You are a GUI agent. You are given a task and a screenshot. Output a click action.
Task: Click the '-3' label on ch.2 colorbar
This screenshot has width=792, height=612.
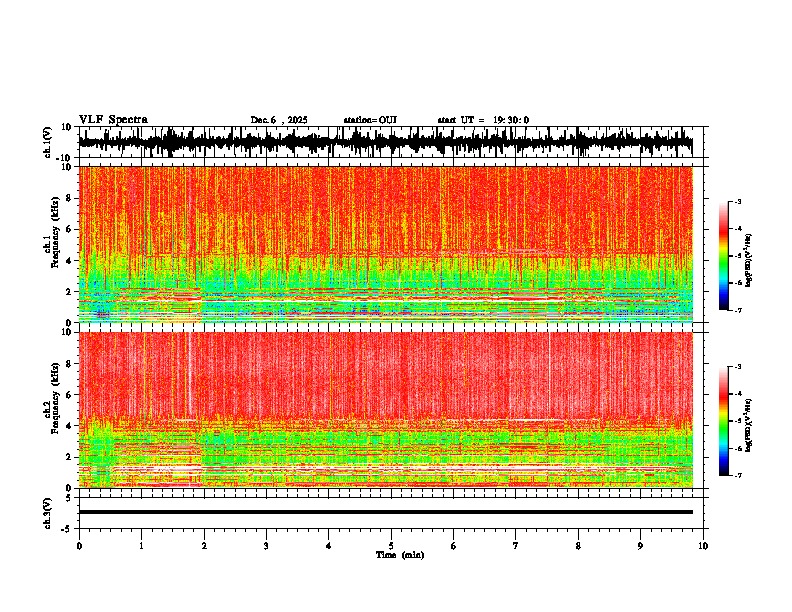click(x=738, y=367)
